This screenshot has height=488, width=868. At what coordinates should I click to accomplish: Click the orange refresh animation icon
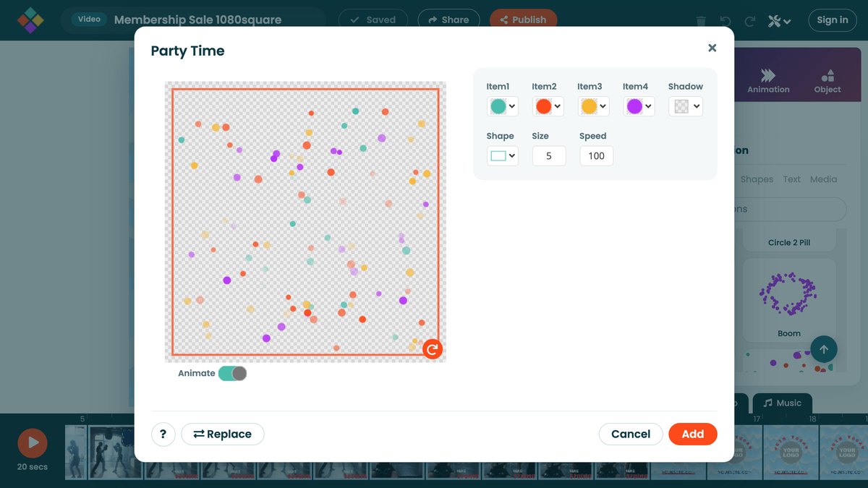point(433,349)
